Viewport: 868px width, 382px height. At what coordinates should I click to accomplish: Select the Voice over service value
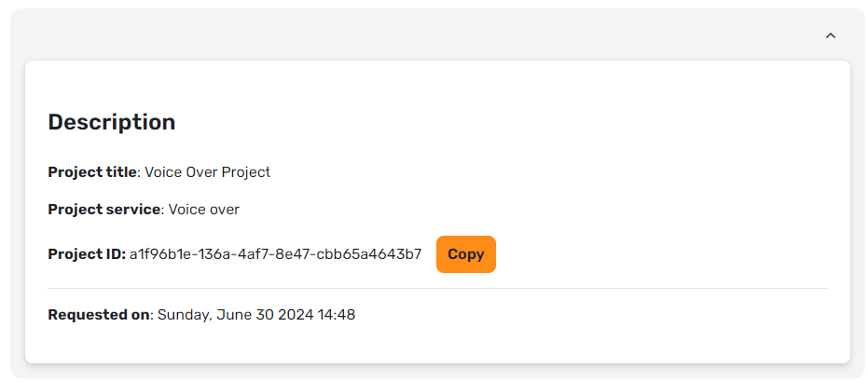203,210
